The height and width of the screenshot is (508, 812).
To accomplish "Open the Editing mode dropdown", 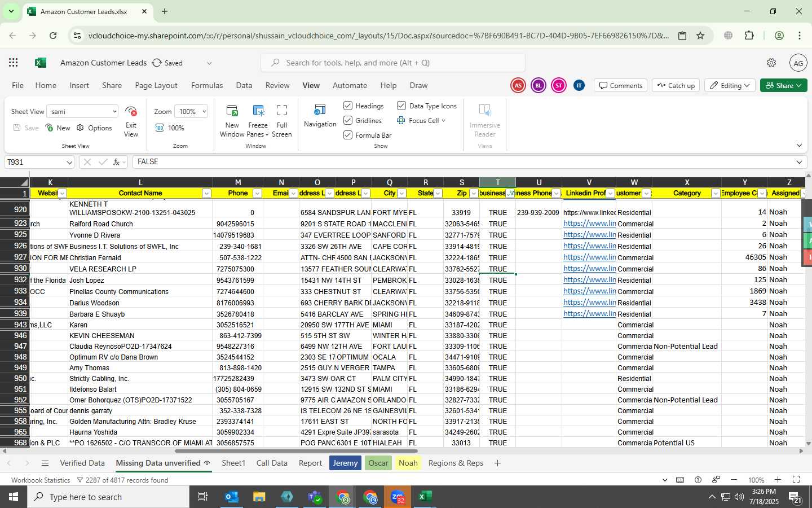I will [730, 85].
